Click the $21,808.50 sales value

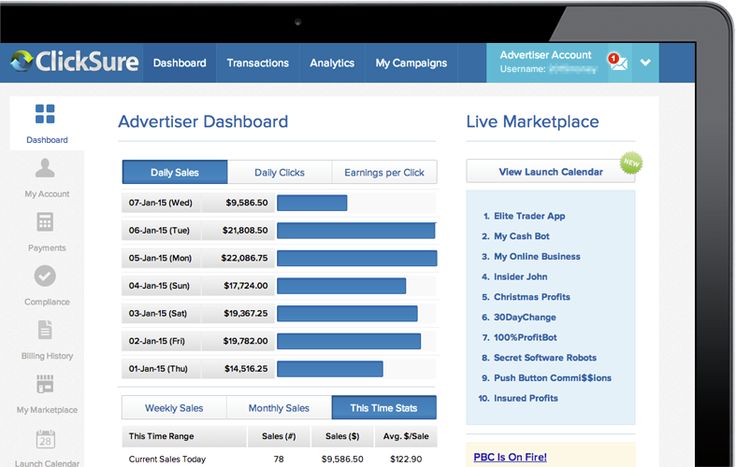245,230
